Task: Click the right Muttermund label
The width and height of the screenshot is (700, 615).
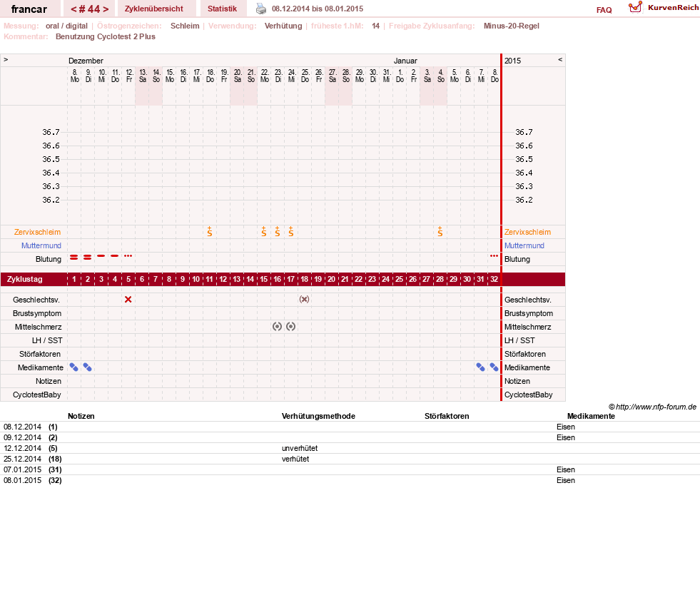Action: 524,245
